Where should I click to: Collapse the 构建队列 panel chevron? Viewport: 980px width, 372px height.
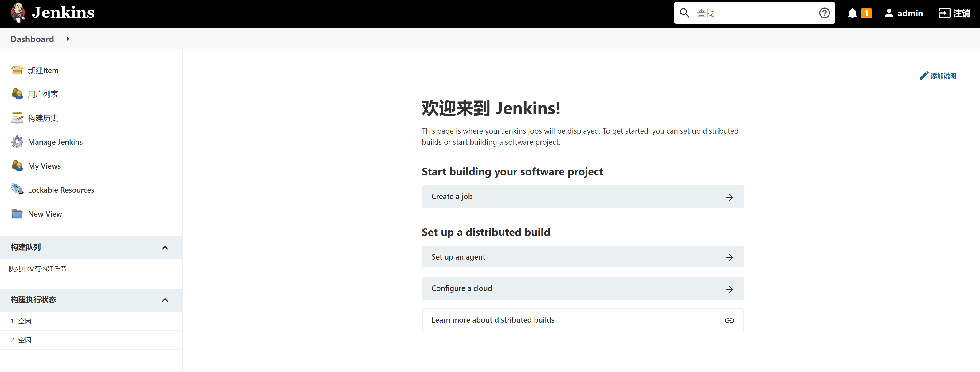pyautogui.click(x=165, y=248)
